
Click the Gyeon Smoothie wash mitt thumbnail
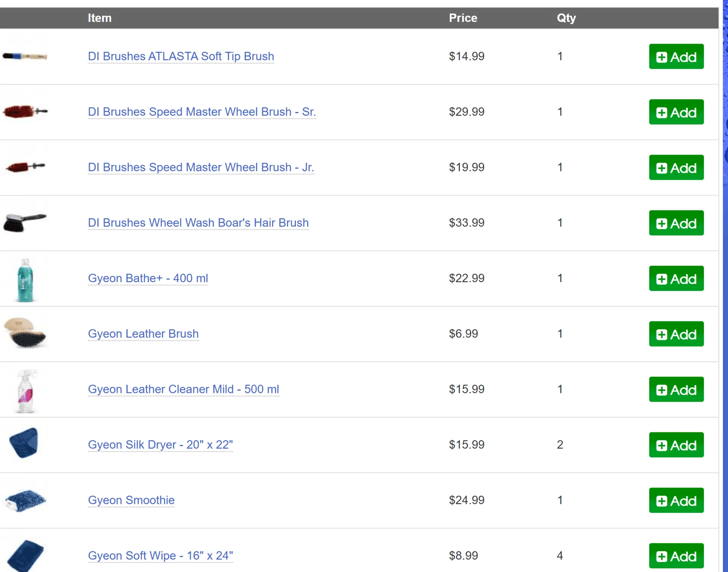pyautogui.click(x=25, y=500)
